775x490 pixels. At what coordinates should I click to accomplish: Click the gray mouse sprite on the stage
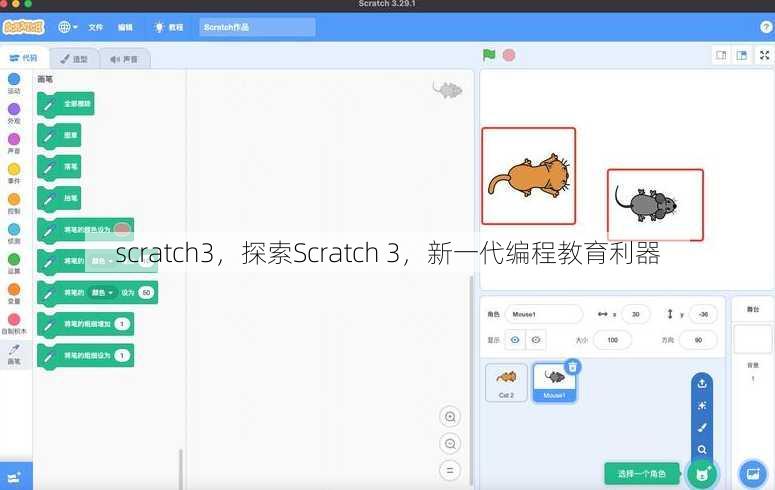pos(646,204)
